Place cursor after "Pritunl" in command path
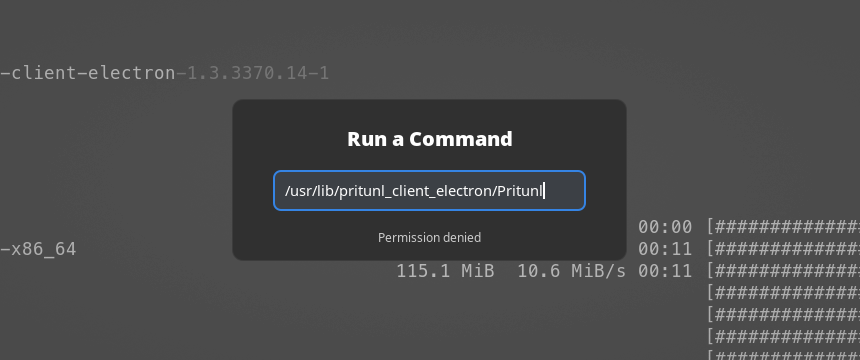The image size is (860, 360). pos(544,191)
